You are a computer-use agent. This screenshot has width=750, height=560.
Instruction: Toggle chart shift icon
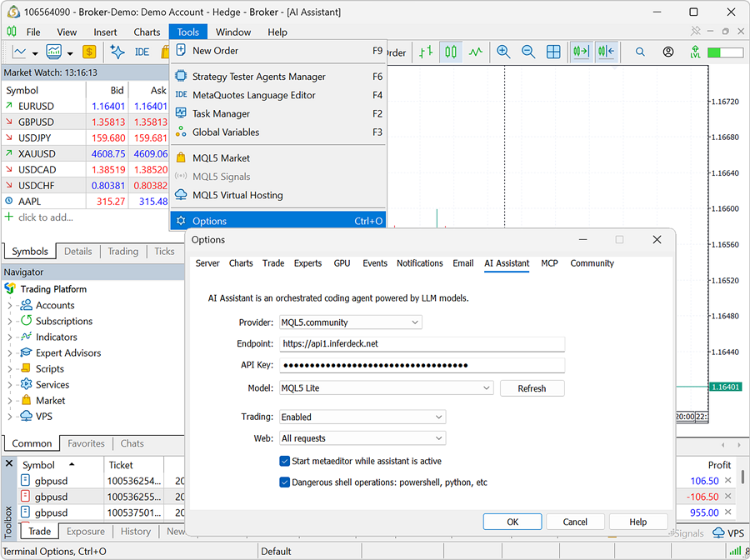pos(606,52)
